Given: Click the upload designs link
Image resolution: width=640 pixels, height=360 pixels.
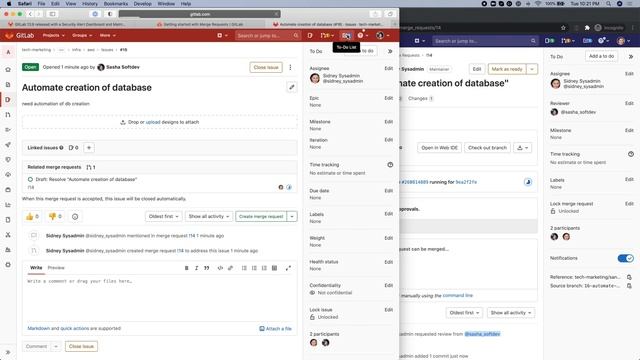Looking at the screenshot, I should (153, 122).
